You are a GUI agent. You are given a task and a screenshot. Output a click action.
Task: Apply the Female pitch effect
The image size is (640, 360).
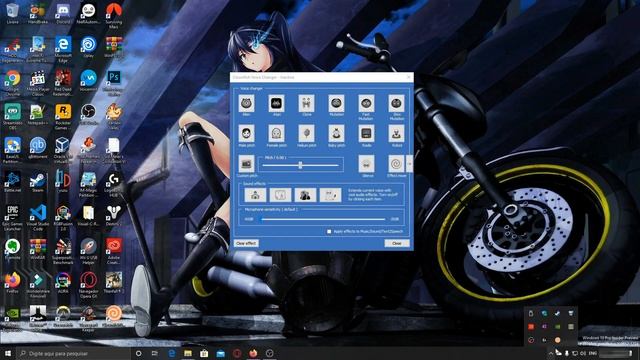pos(276,133)
